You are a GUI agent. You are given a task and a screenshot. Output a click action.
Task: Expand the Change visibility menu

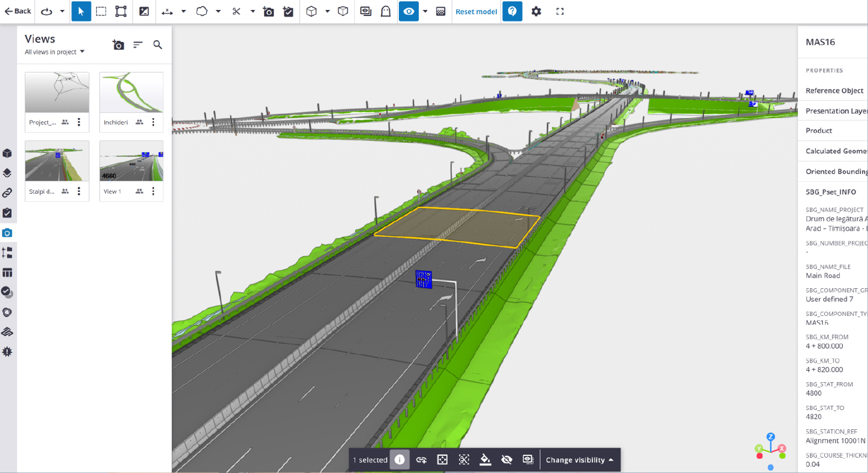pyautogui.click(x=580, y=460)
